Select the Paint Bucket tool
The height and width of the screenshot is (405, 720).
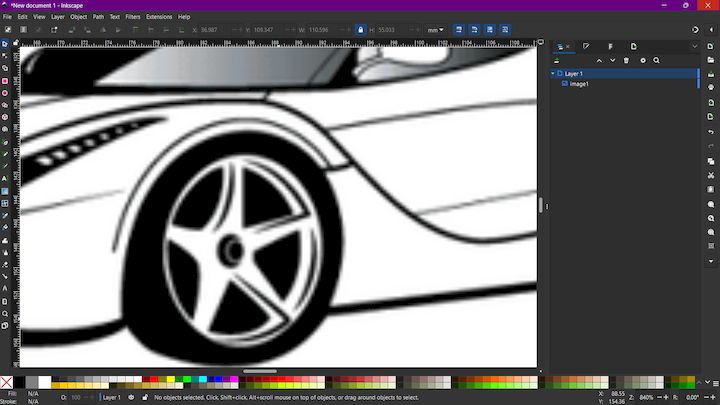pyautogui.click(x=5, y=228)
